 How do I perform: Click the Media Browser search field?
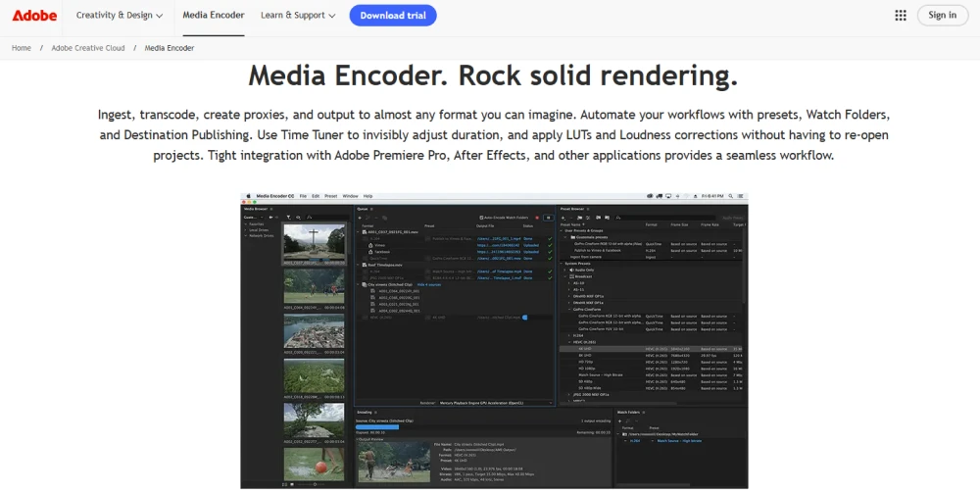[x=327, y=217]
